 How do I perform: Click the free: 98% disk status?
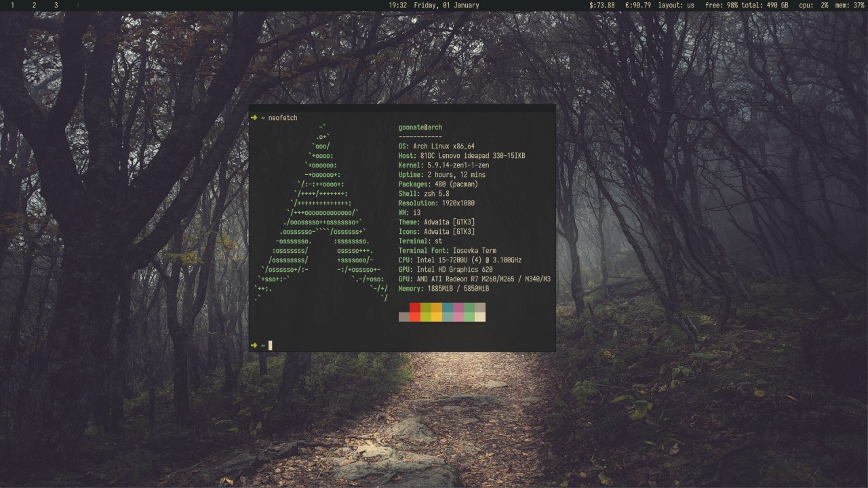click(x=722, y=5)
